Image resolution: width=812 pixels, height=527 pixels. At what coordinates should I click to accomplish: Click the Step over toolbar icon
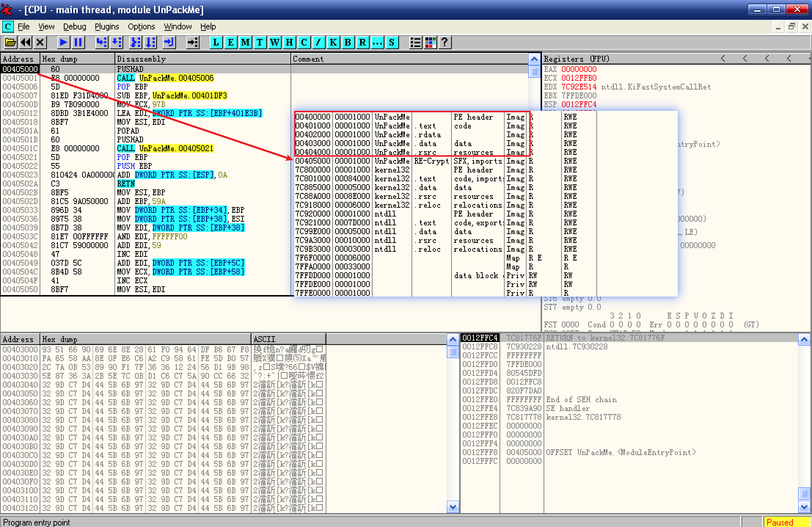(117, 43)
